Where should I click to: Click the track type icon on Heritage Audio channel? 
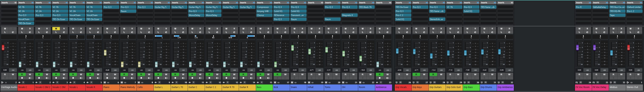tap(3, 82)
